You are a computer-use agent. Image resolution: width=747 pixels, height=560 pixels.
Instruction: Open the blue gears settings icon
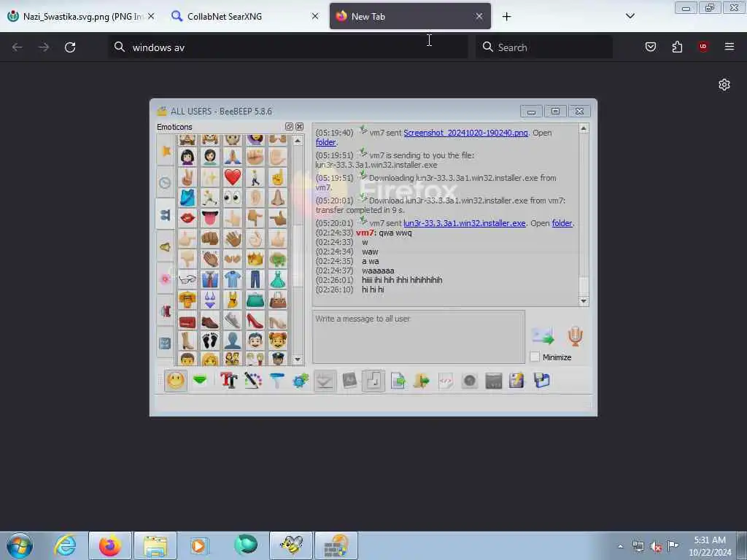point(301,381)
